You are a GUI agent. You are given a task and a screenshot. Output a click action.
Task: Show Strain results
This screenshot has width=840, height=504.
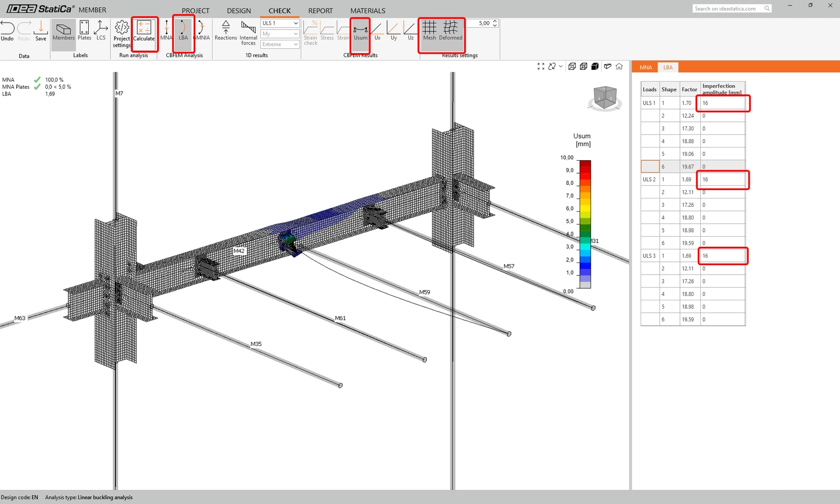click(x=343, y=30)
